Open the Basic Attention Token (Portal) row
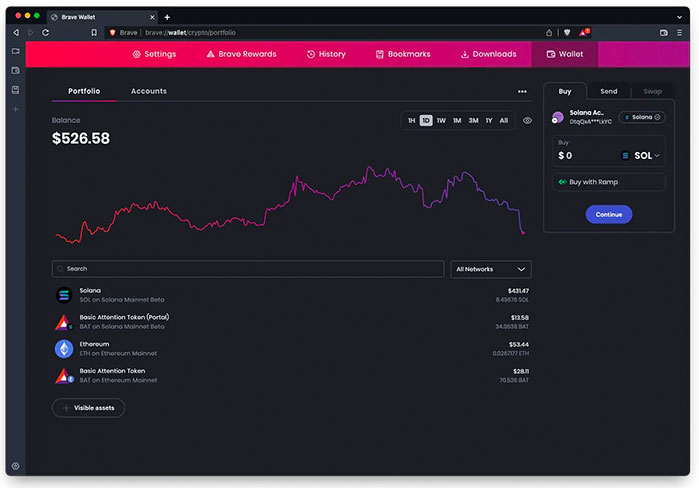The width and height of the screenshot is (699, 488). click(292, 322)
